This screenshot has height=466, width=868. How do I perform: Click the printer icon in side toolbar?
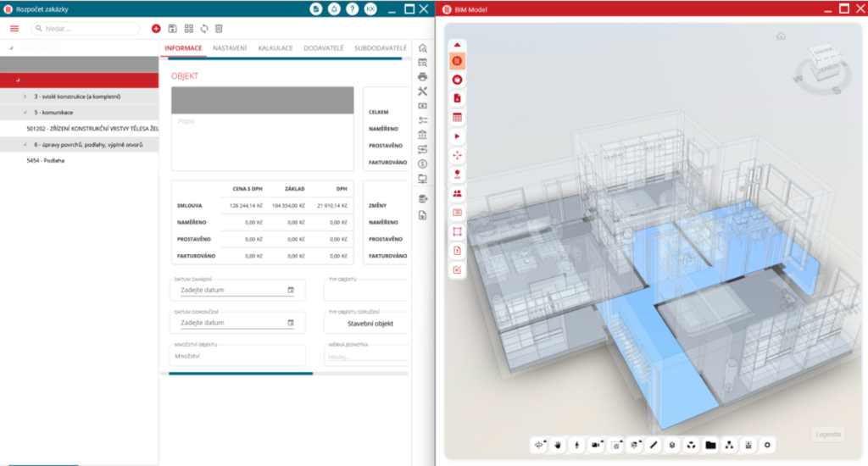pos(423,77)
